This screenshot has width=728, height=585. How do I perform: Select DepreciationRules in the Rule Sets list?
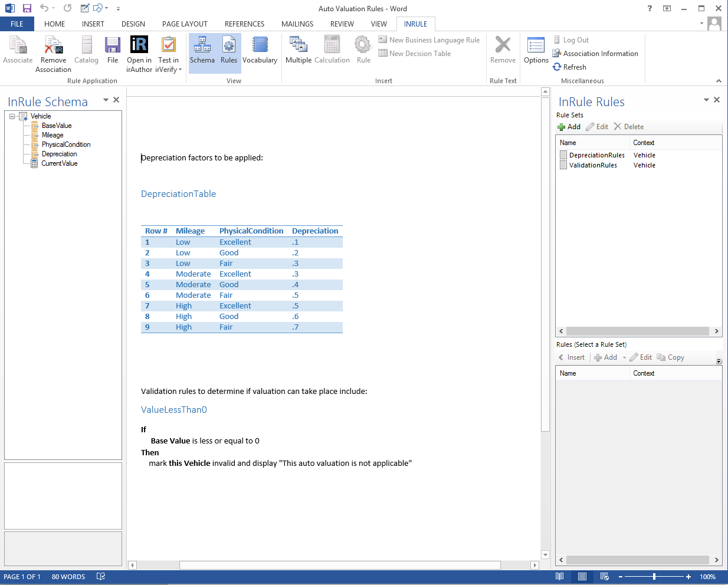pos(596,155)
